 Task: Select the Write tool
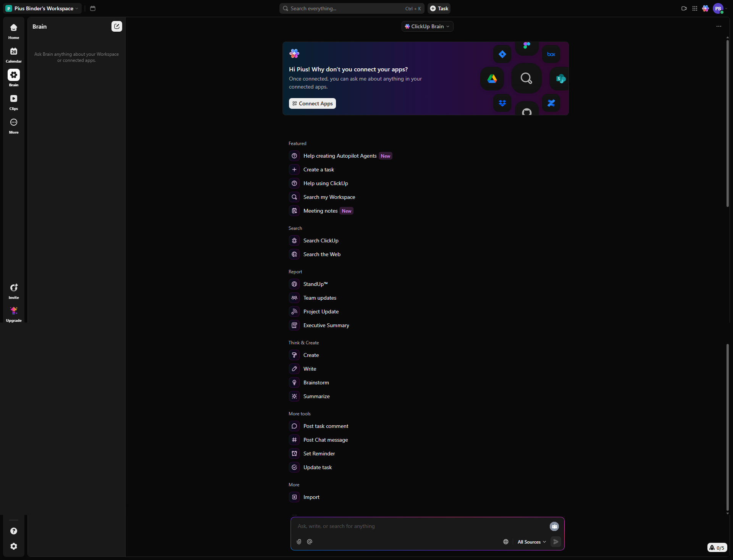[x=303, y=369]
